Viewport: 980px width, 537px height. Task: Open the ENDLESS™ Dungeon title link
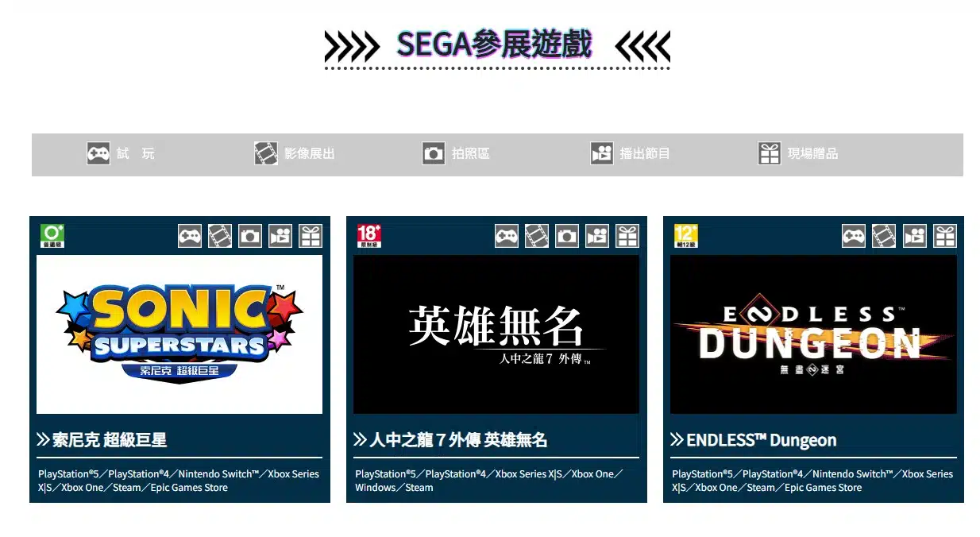coord(761,440)
